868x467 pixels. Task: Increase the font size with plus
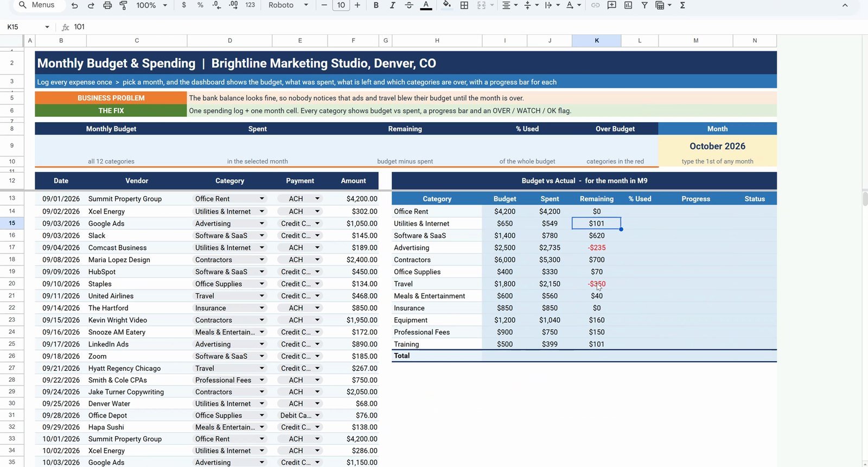coord(358,5)
